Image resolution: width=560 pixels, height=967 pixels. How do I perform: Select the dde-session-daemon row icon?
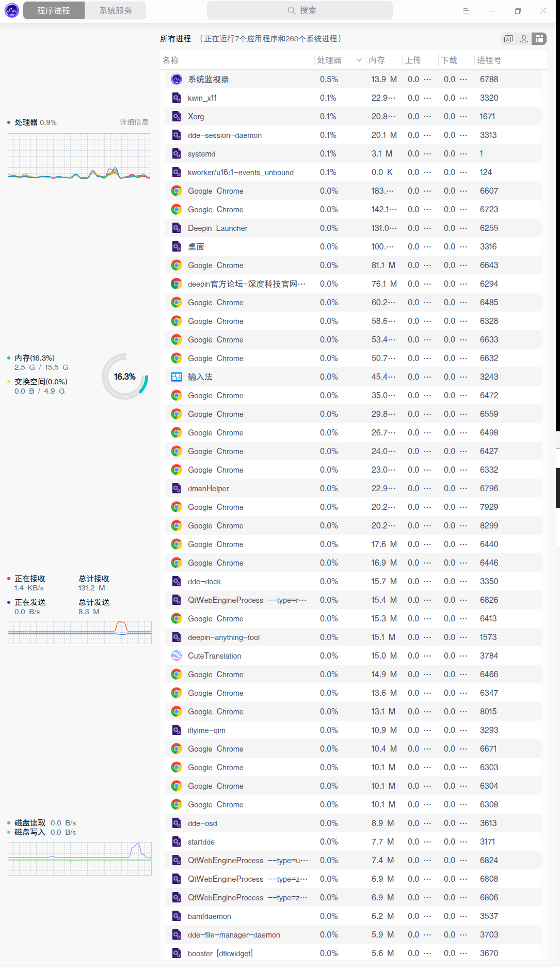pos(177,135)
